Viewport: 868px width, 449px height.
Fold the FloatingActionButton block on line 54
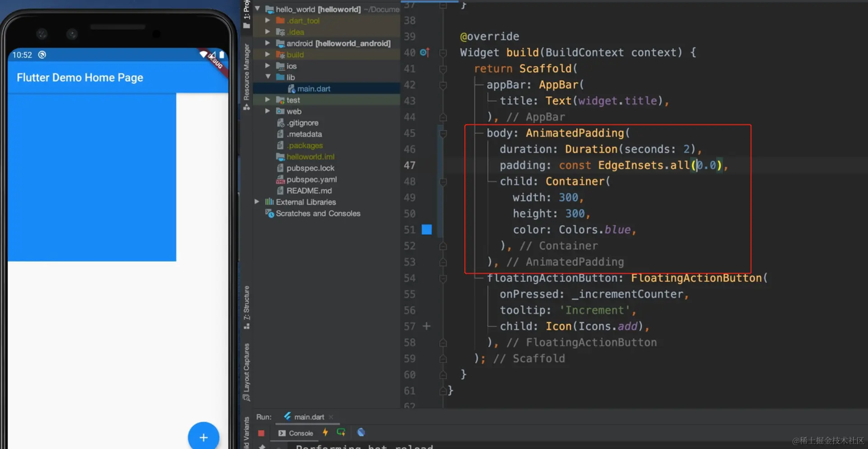click(443, 278)
